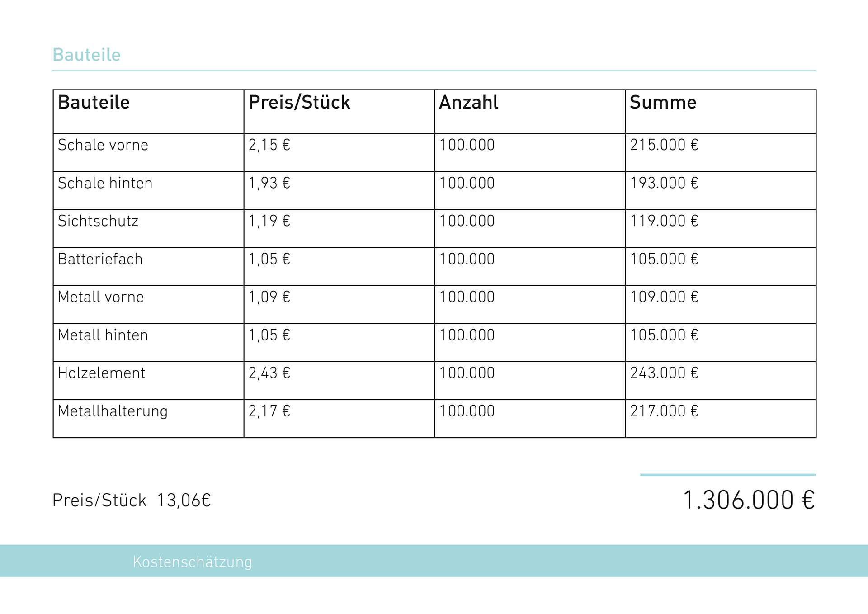Click the "Metall vorne" cell
868x614 pixels.
[x=101, y=297]
